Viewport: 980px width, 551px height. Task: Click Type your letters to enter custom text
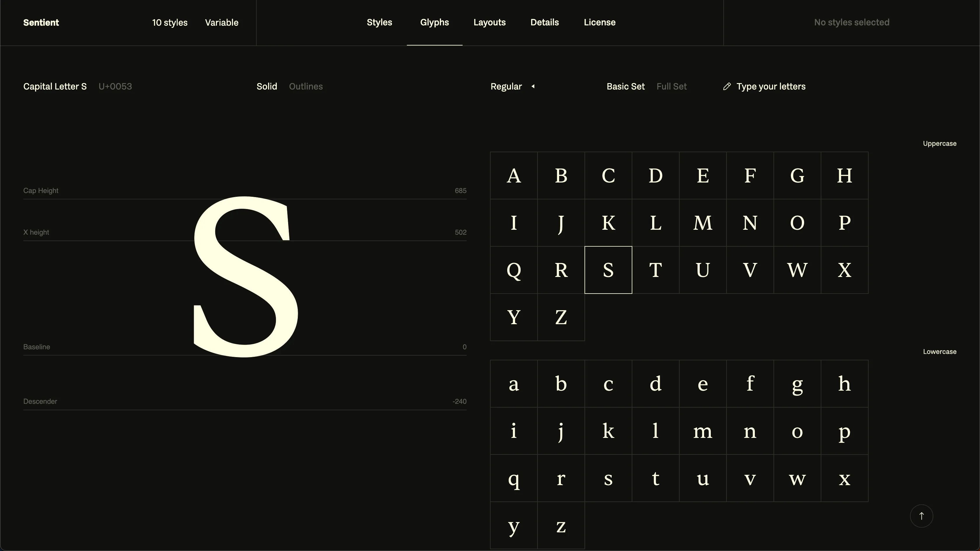(771, 86)
